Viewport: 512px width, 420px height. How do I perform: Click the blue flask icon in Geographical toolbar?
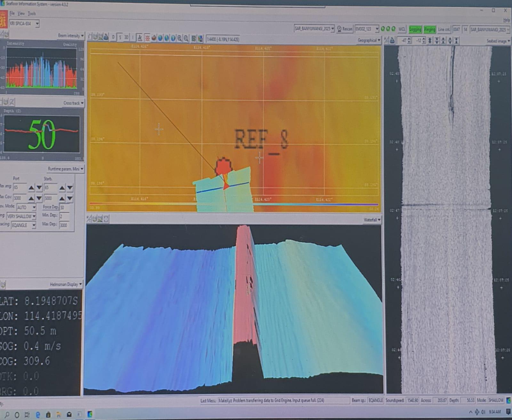pos(106,37)
